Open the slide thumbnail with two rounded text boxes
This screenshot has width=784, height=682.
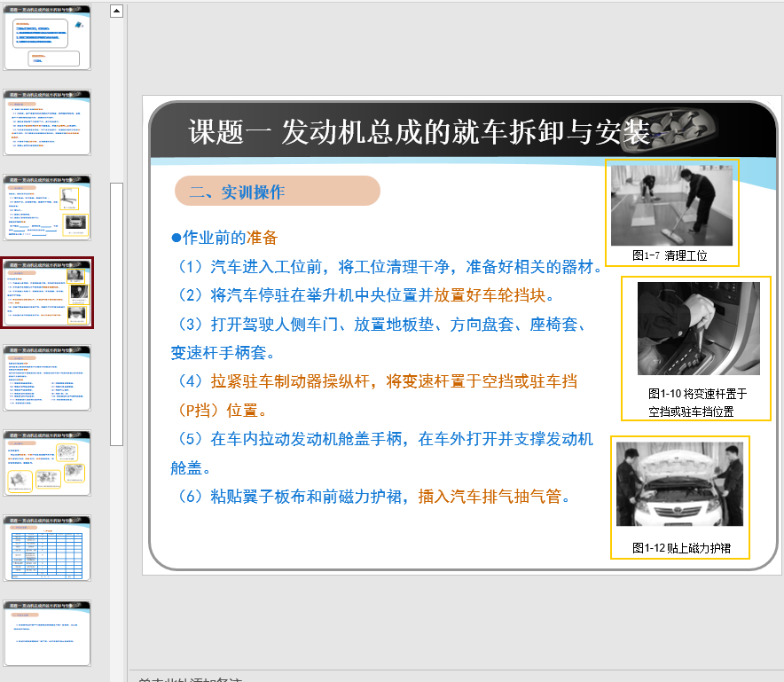point(47,37)
